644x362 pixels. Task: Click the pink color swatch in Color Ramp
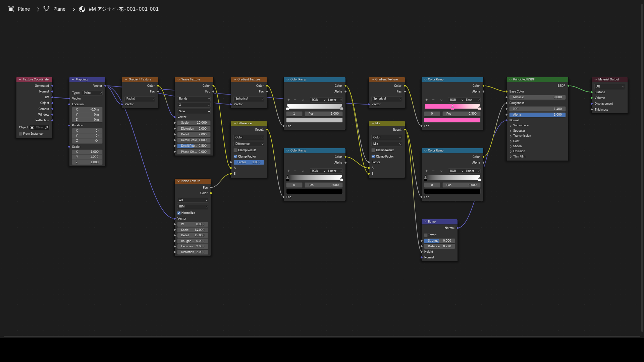point(452,120)
